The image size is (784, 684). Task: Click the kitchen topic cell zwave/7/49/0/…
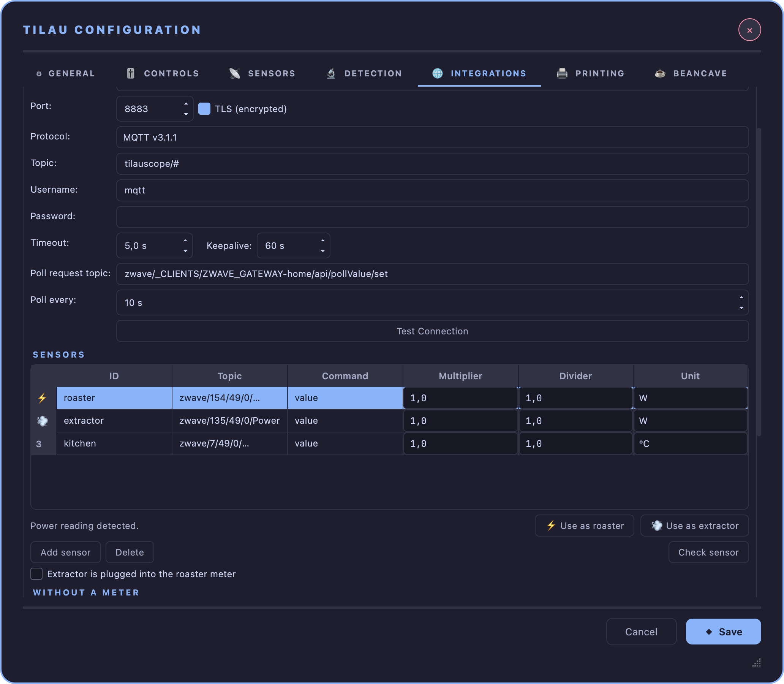pyautogui.click(x=230, y=443)
